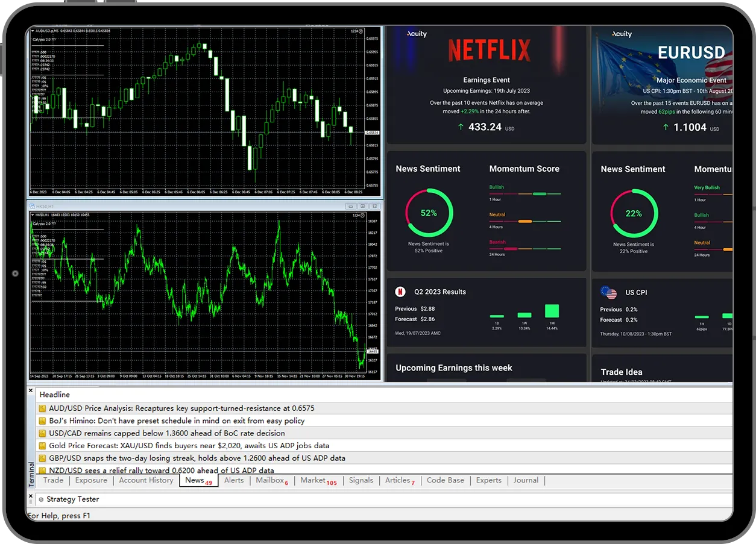Open the Market tab in Terminal

coord(313,480)
